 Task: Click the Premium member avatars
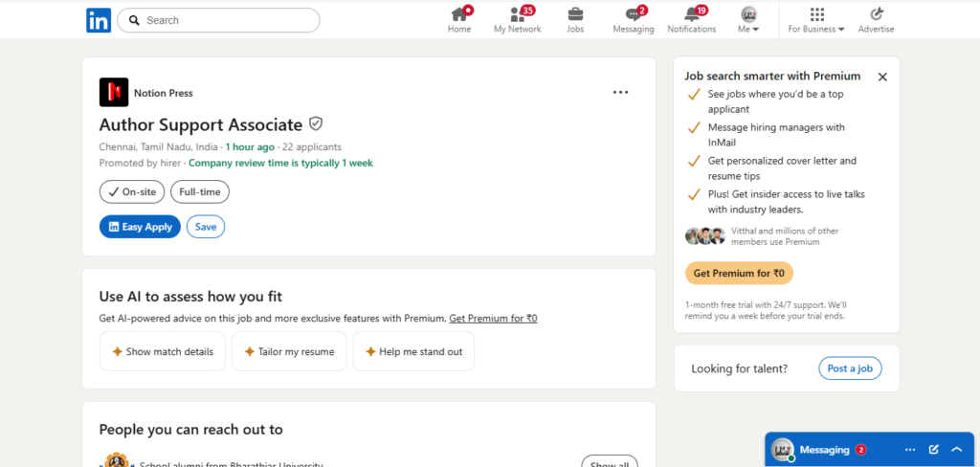[705, 235]
